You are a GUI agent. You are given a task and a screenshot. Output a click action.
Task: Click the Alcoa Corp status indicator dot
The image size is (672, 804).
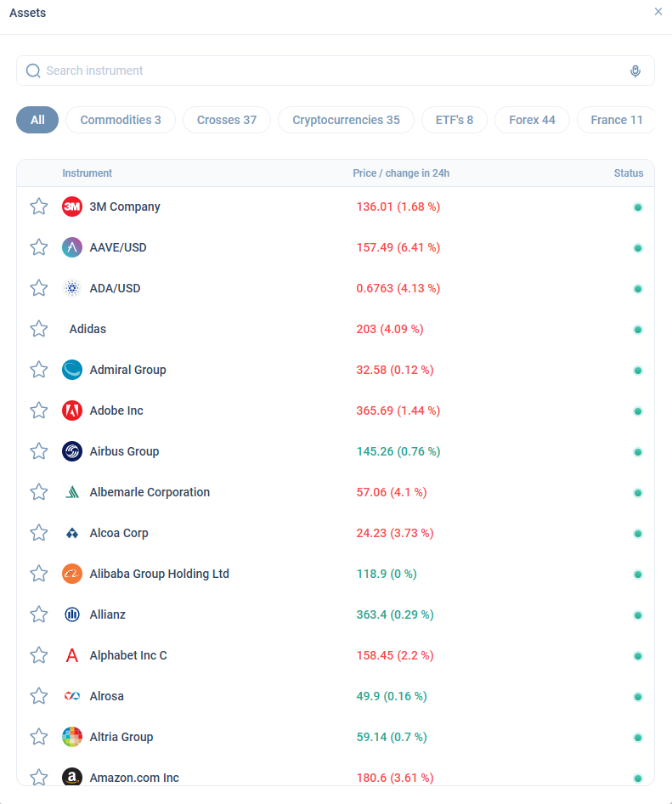click(x=638, y=534)
